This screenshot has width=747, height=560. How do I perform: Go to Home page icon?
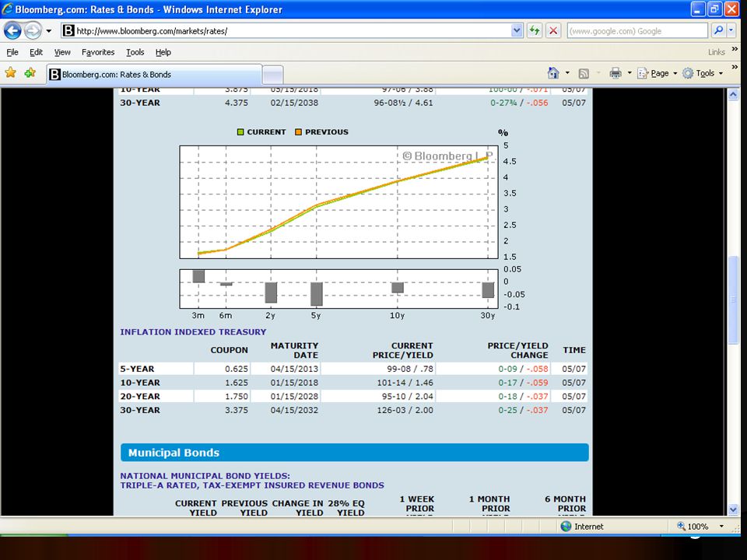(553, 73)
